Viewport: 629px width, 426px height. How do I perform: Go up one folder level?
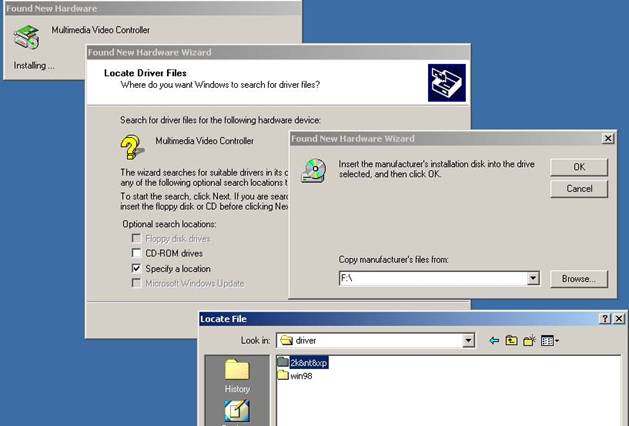(511, 341)
